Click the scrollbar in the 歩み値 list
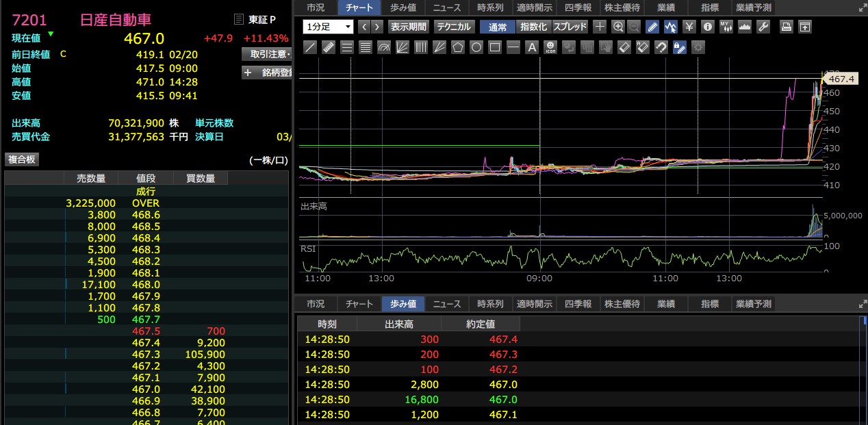 point(865,370)
